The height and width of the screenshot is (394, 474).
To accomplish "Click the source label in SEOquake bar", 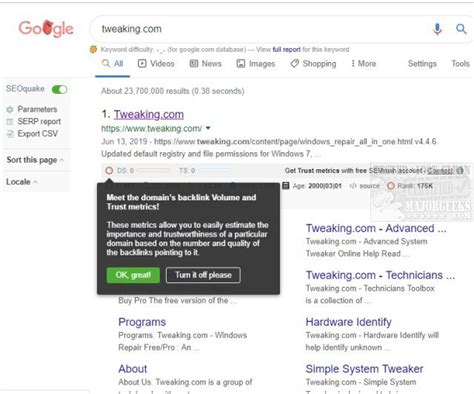I will click(x=369, y=186).
